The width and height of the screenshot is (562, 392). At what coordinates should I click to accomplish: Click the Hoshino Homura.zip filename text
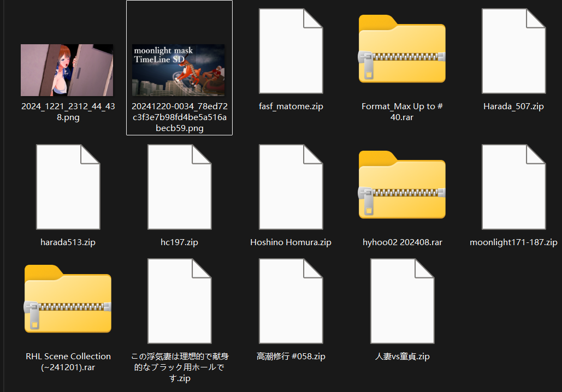click(291, 242)
